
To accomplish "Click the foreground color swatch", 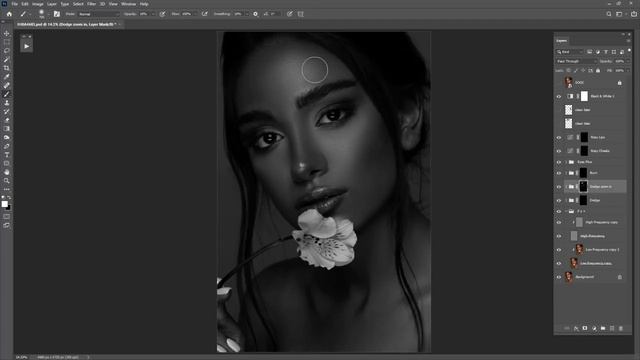I will coord(4,204).
